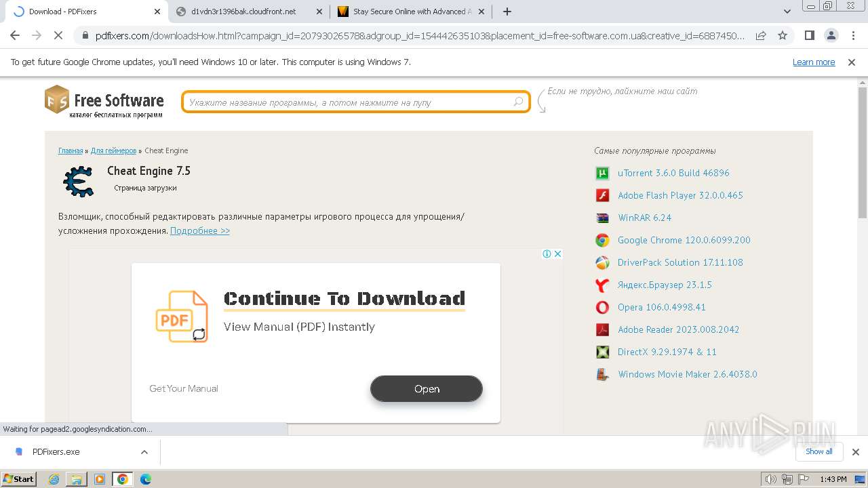The height and width of the screenshot is (488, 868).
Task: Open File Explorer from taskbar
Action: 77,479
